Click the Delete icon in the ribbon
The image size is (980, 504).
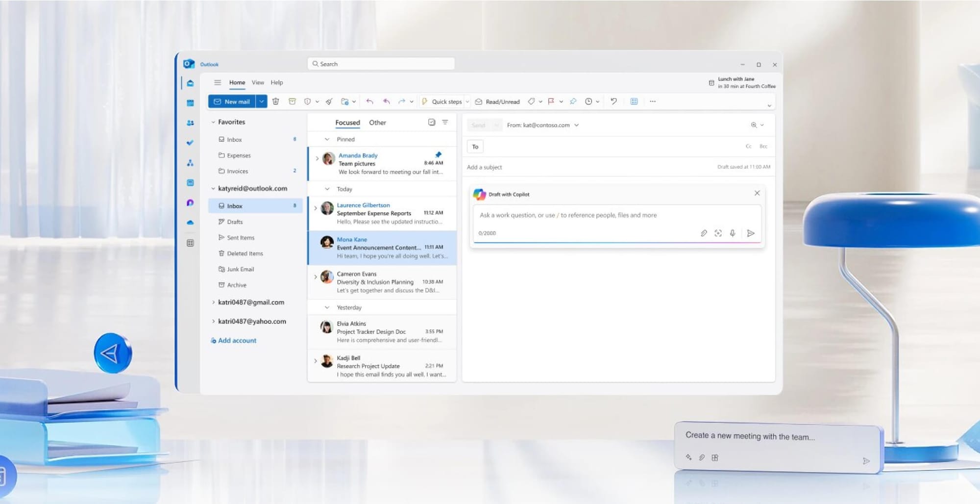(x=276, y=101)
